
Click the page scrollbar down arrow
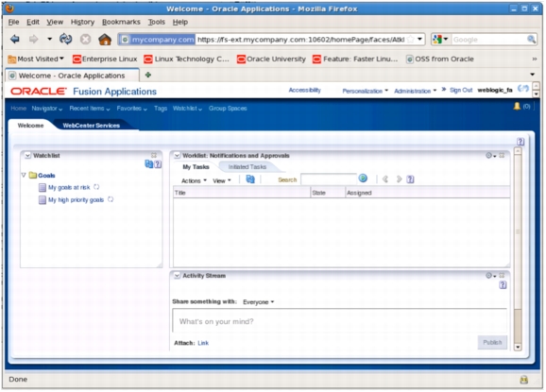(518, 347)
